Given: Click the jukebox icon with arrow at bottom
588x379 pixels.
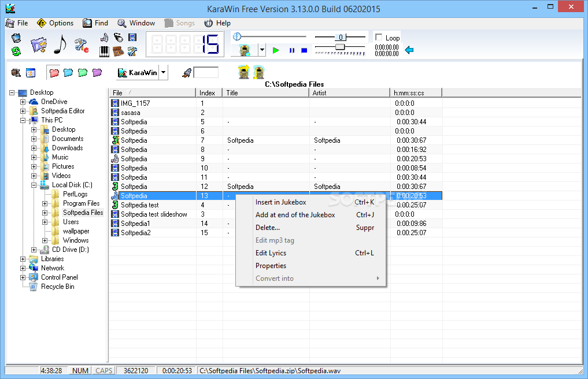Looking at the screenshot, I should click(x=259, y=72).
